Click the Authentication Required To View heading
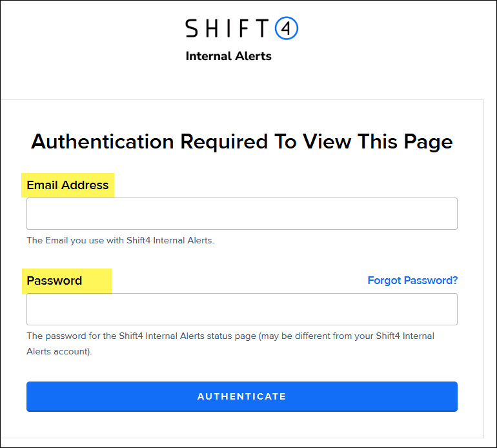The height and width of the screenshot is (448, 497). [x=241, y=141]
